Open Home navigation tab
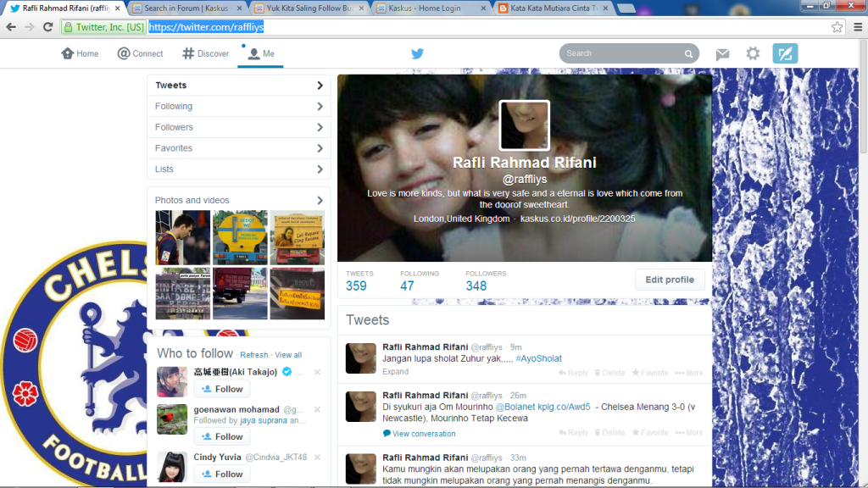 click(80, 53)
